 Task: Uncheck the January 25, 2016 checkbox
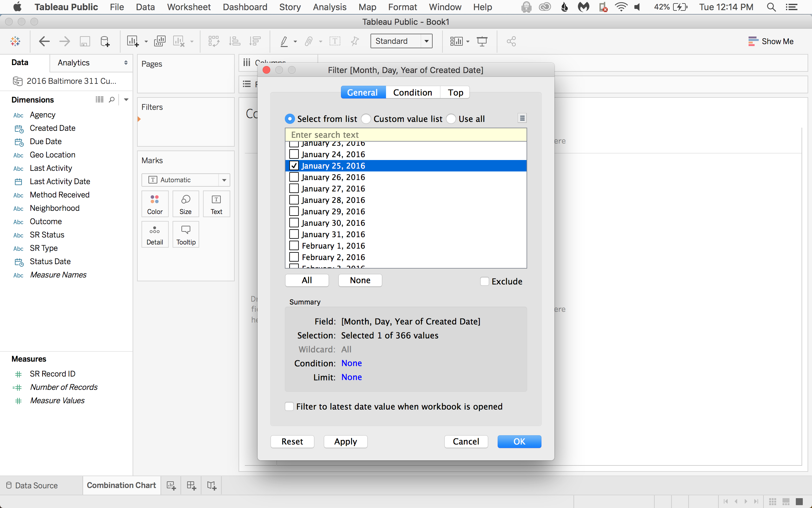294,166
